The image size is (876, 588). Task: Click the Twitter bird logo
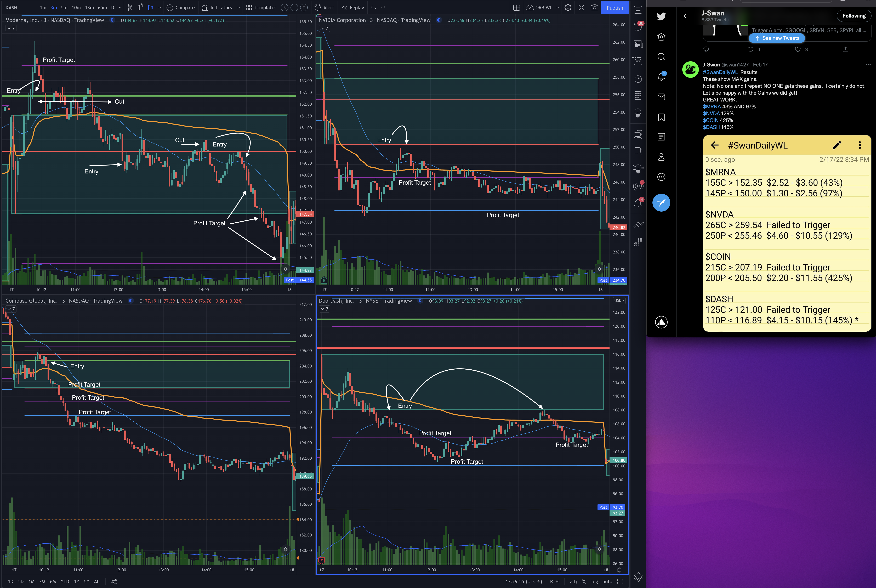click(x=661, y=16)
